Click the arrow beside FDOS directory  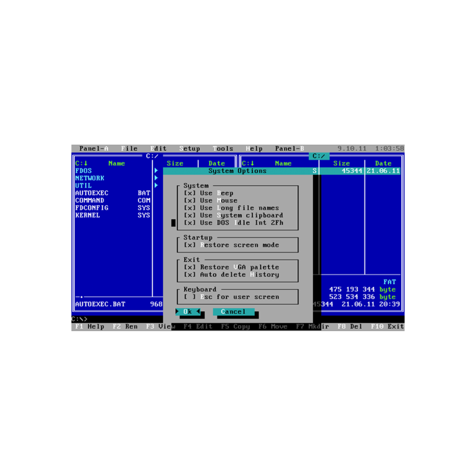click(x=156, y=171)
